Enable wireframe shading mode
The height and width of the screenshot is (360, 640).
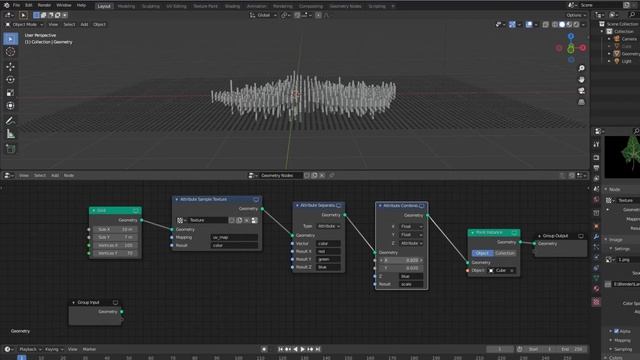555,24
